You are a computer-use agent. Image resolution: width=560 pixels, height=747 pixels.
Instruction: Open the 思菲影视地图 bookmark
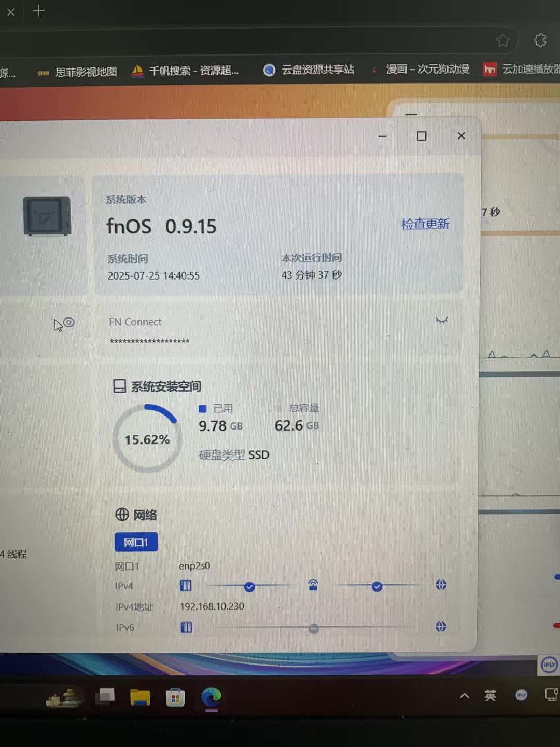[x=77, y=72]
